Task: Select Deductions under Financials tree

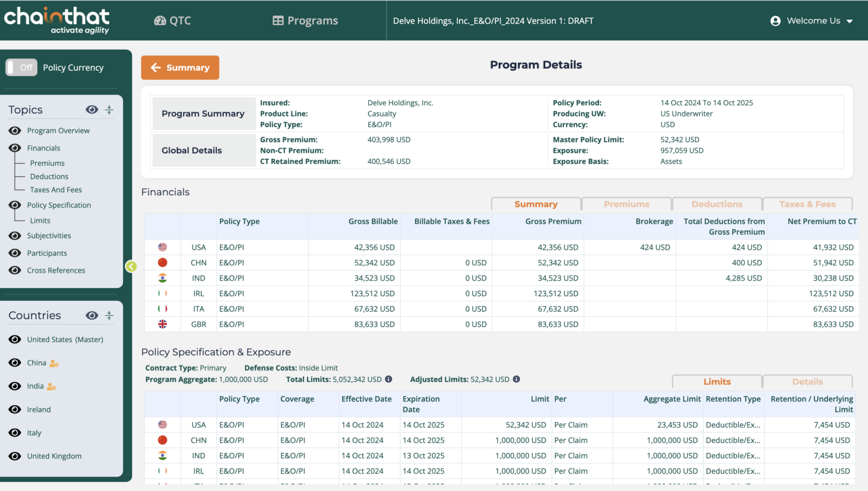Action: tap(49, 176)
